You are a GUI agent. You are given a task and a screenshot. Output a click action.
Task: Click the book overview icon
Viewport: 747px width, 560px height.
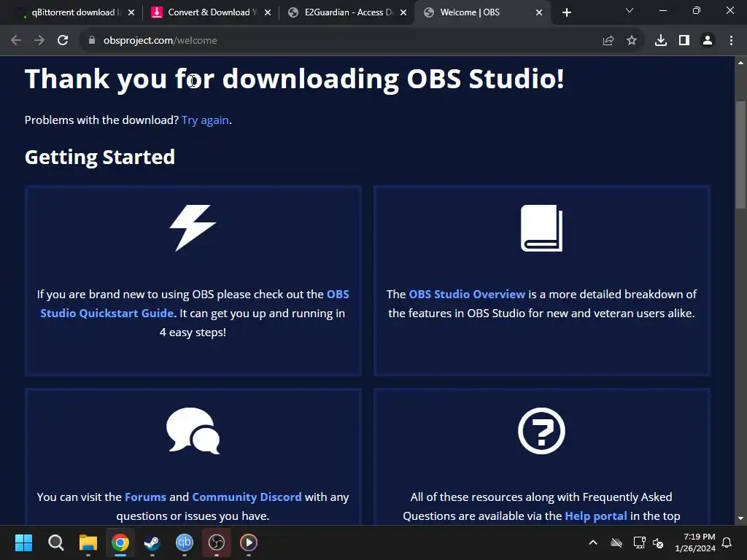[x=542, y=228]
